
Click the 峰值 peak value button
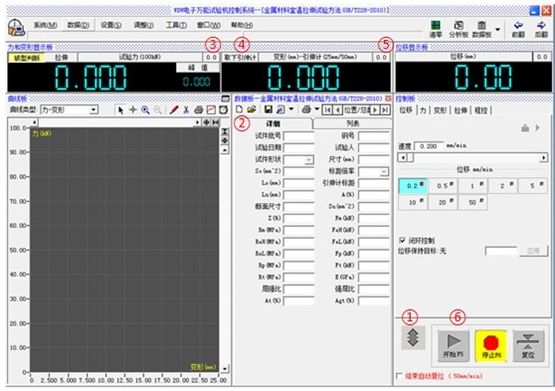[198, 68]
